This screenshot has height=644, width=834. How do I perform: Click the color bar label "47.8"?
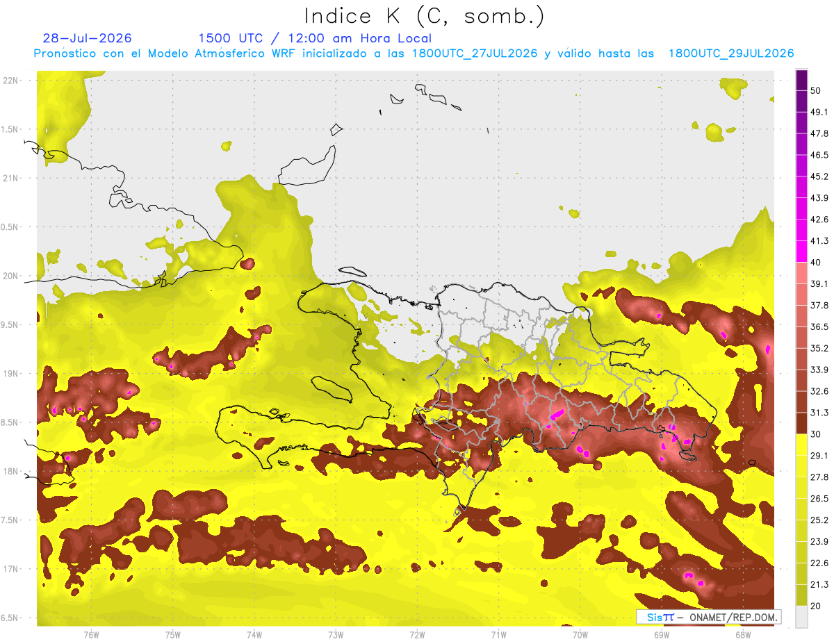pyautogui.click(x=819, y=133)
